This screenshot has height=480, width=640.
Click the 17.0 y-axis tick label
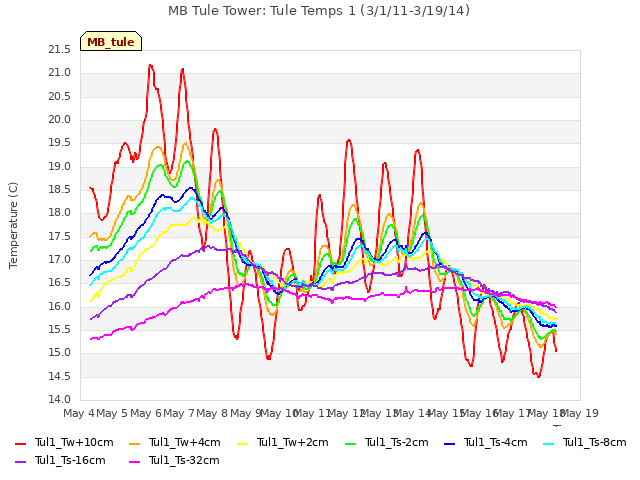[60, 260]
